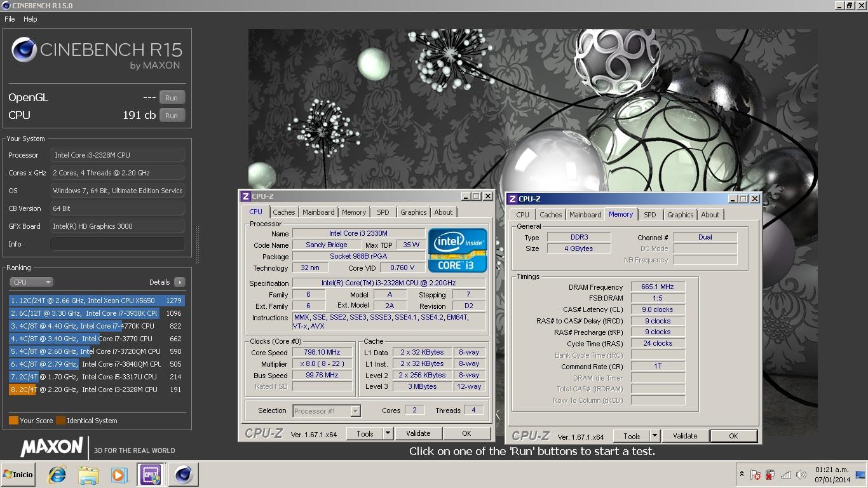Switch to CPU-Z taskbar icon
The width and height of the screenshot is (868, 488).
click(151, 475)
